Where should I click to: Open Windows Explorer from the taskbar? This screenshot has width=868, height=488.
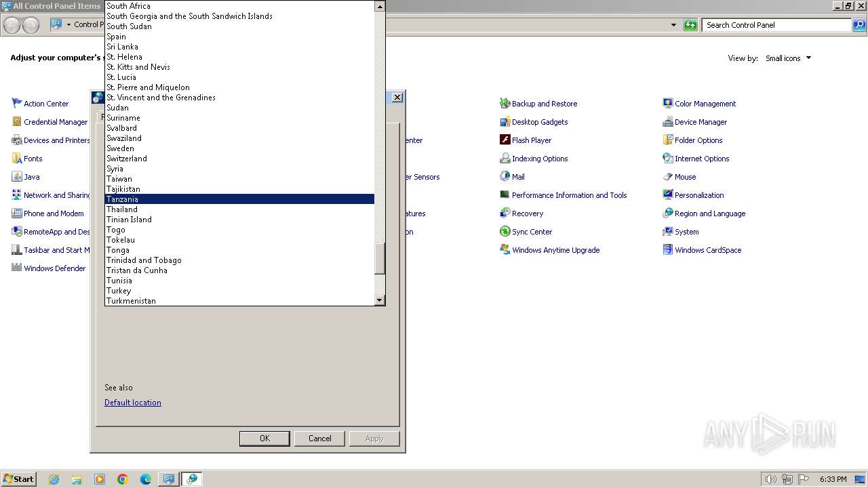click(x=77, y=479)
